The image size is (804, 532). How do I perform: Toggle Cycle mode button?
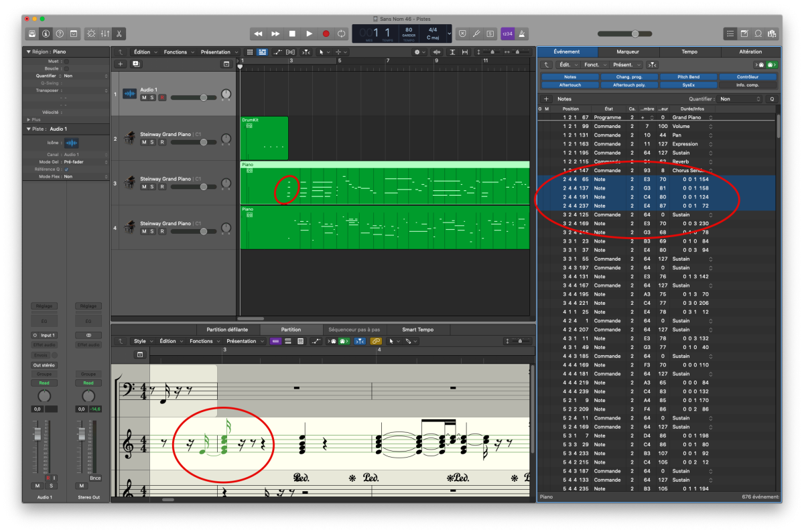342,34
